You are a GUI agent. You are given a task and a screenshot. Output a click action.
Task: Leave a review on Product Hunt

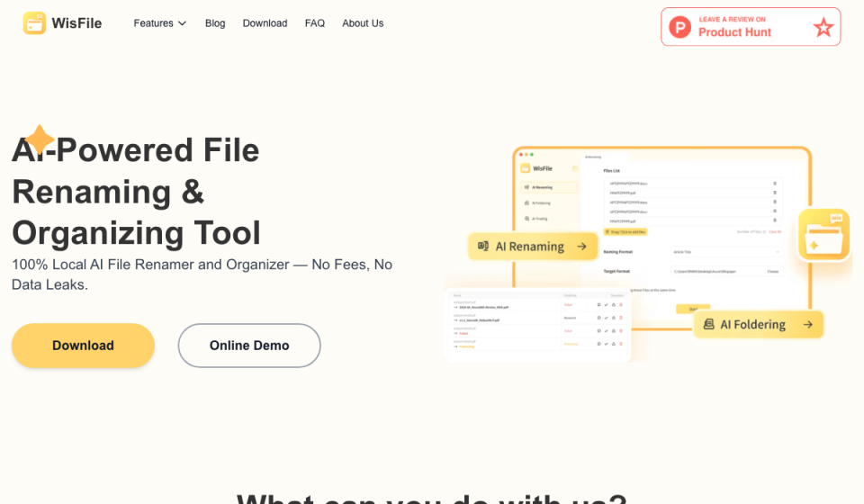(751, 26)
